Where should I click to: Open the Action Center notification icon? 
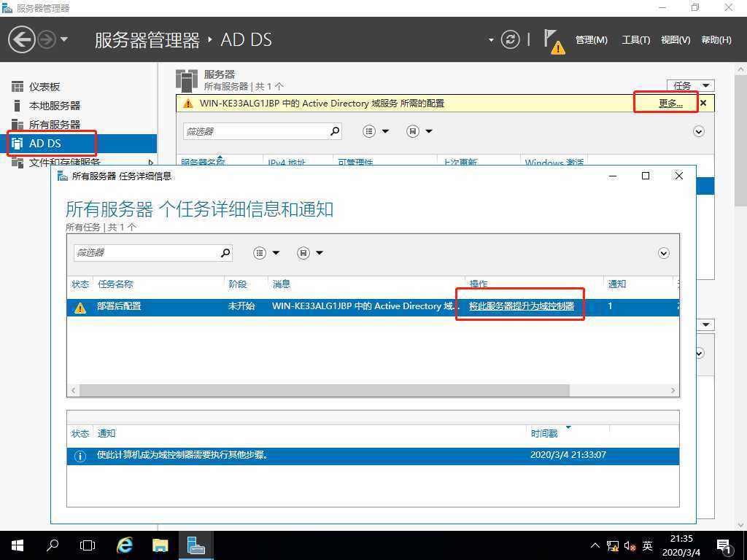pos(724,545)
